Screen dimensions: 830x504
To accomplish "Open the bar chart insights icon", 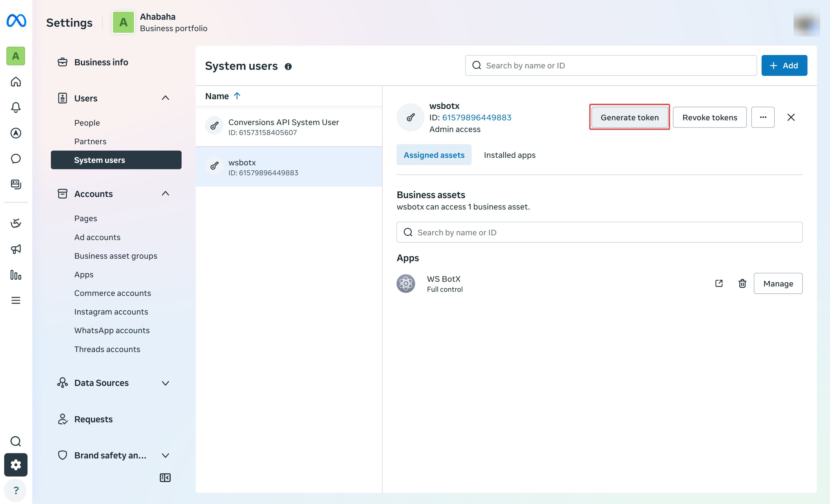I will (x=16, y=275).
